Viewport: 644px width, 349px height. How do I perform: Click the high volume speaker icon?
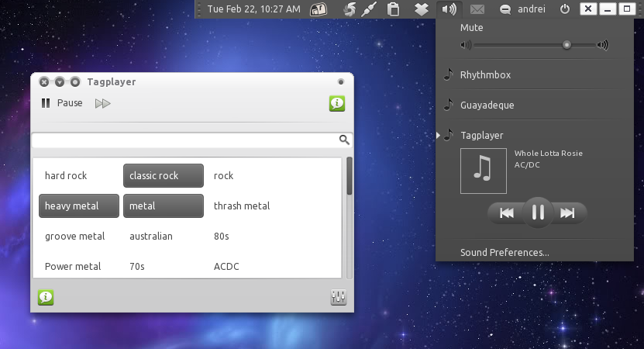602,45
